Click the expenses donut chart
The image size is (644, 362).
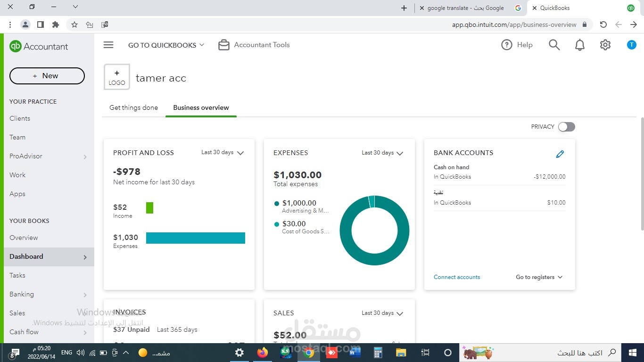(374, 230)
